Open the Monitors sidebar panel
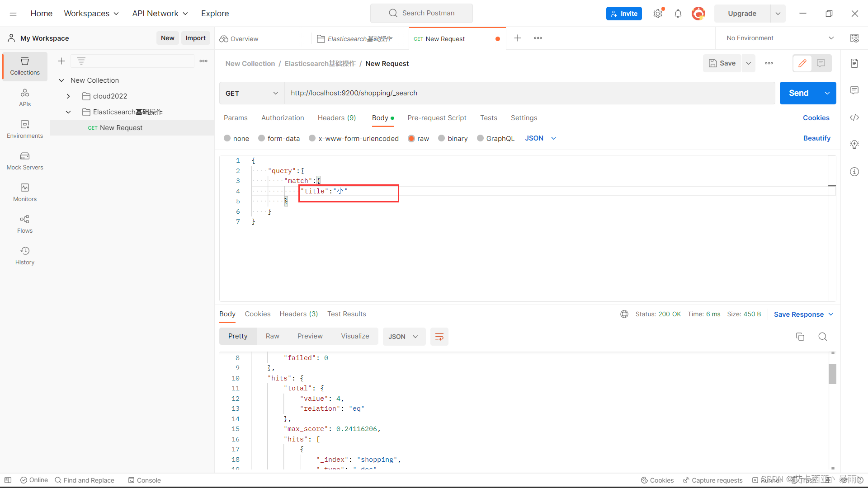868x488 pixels. point(25,192)
